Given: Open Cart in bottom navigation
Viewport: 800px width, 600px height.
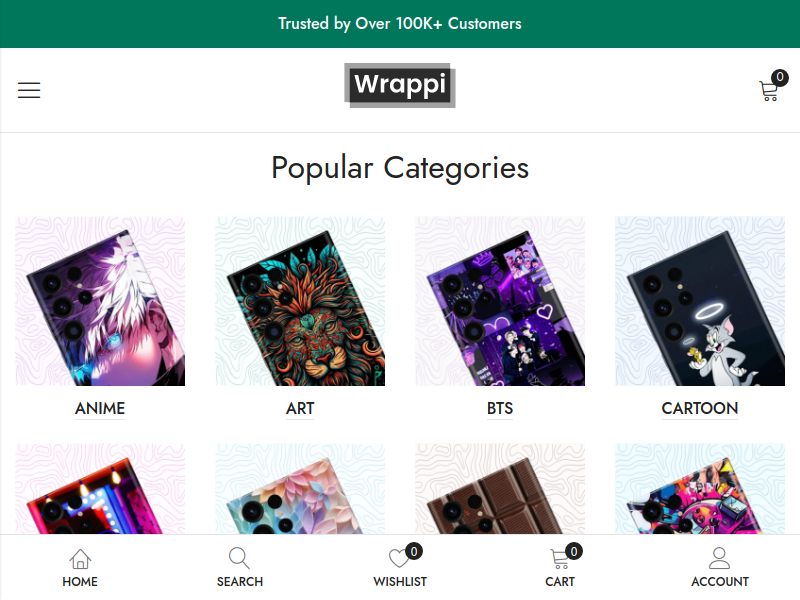Looking at the screenshot, I should (x=560, y=567).
